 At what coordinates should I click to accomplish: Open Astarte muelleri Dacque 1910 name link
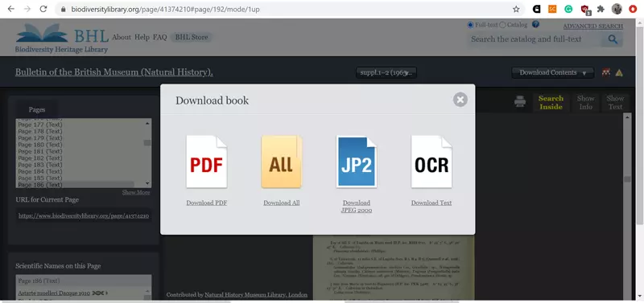coord(54,293)
